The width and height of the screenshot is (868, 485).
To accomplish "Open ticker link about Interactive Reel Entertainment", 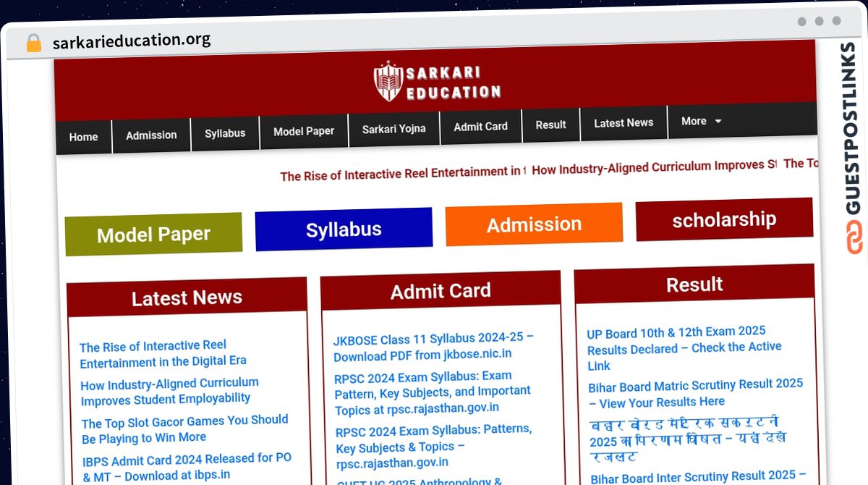I will click(x=404, y=174).
